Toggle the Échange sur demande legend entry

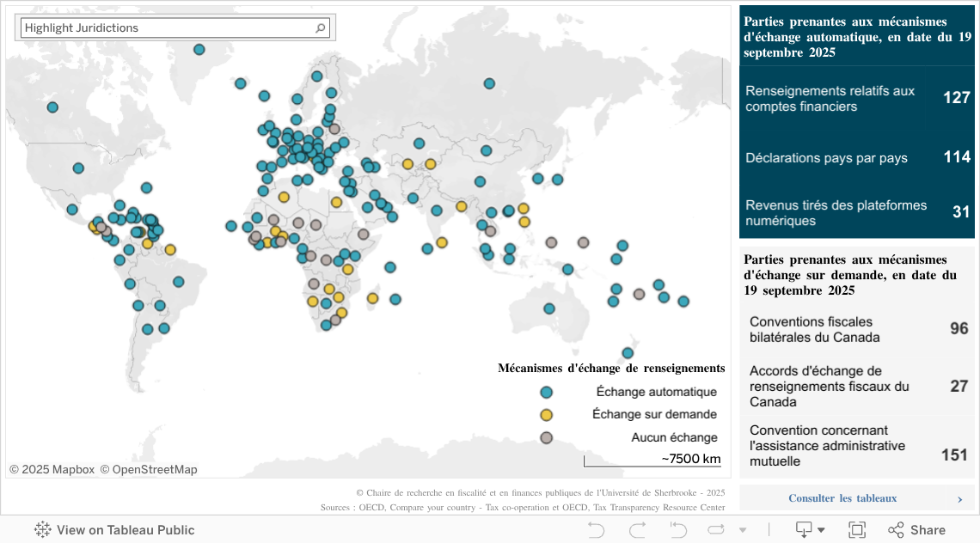[545, 414]
